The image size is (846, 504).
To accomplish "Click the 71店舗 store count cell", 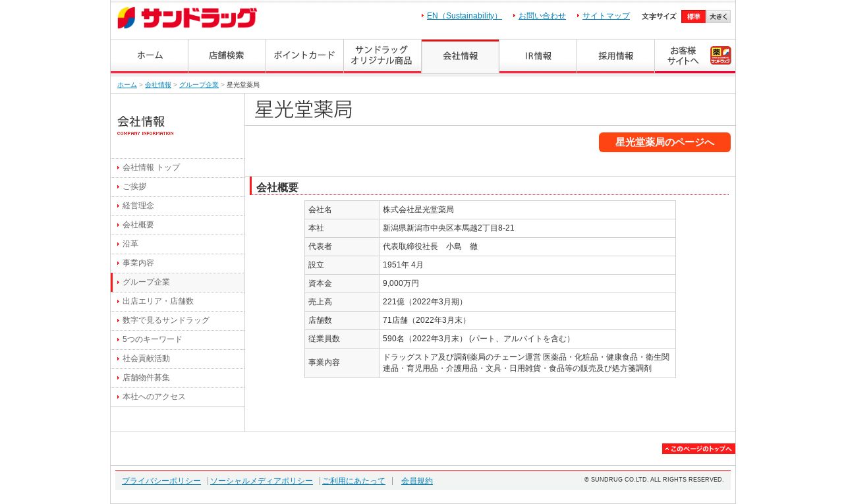I will point(527,321).
